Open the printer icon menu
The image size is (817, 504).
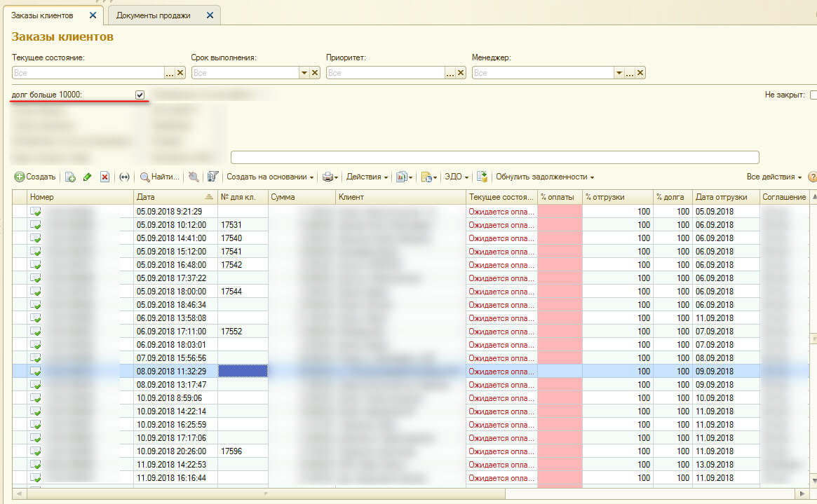click(330, 177)
